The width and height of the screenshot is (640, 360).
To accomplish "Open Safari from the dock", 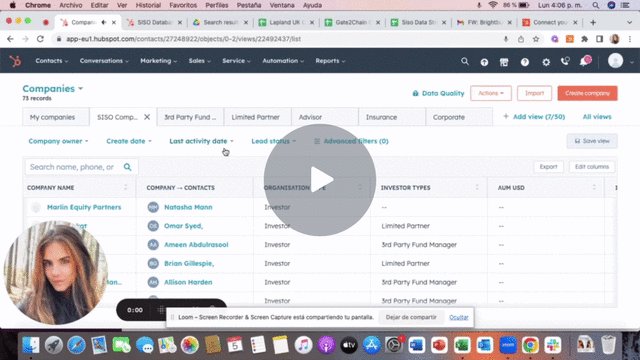I will [x=76, y=345].
